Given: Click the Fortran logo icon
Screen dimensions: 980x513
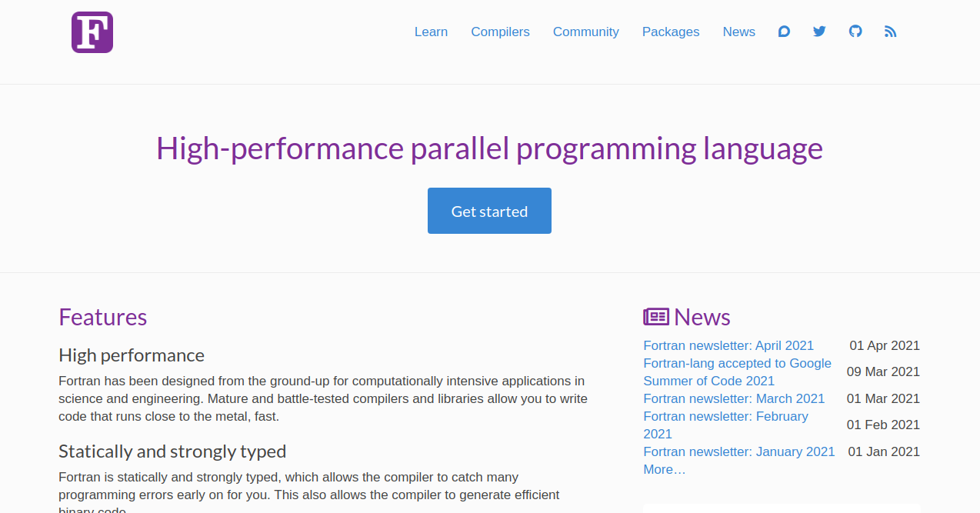Looking at the screenshot, I should [x=92, y=32].
